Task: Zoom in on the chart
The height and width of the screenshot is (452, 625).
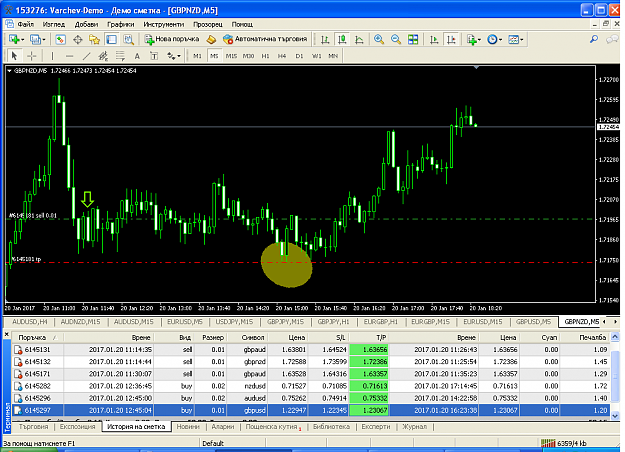Action: pyautogui.click(x=379, y=39)
